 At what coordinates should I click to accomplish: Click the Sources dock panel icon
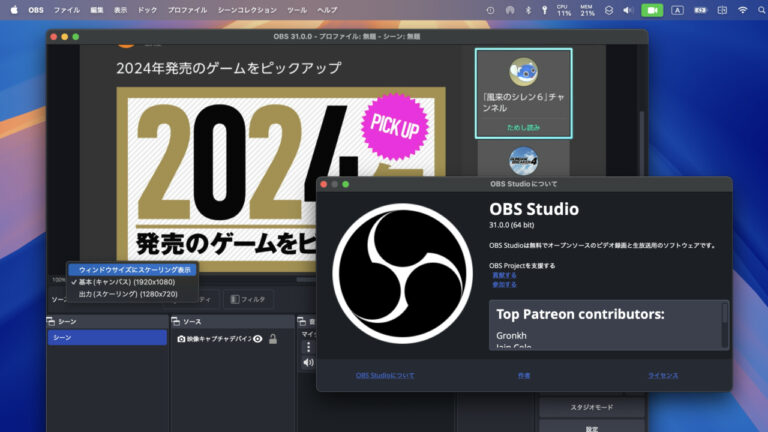[176, 322]
